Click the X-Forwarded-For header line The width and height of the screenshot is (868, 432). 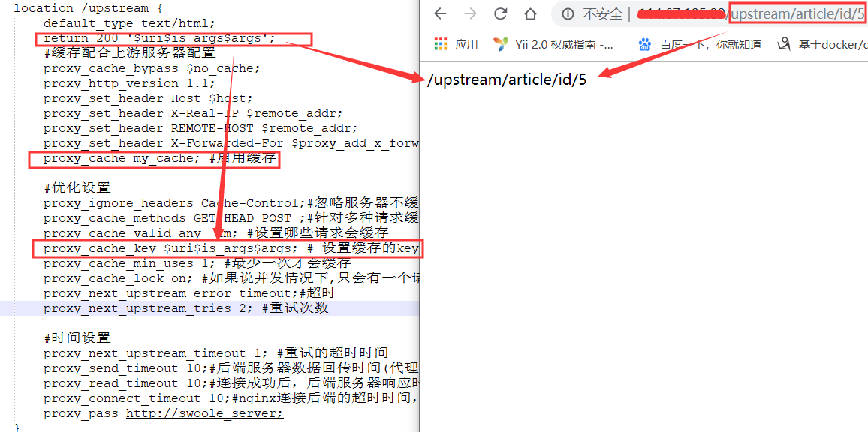(231, 144)
